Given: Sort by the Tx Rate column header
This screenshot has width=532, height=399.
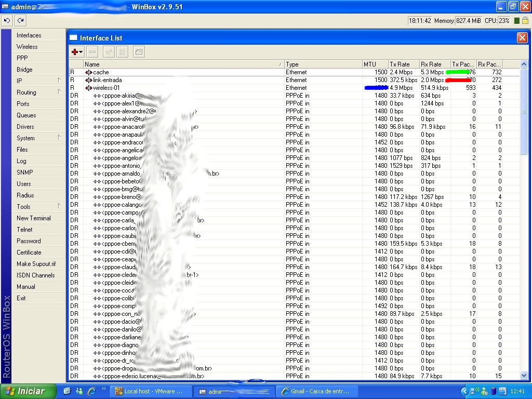Looking at the screenshot, I should tap(404, 64).
